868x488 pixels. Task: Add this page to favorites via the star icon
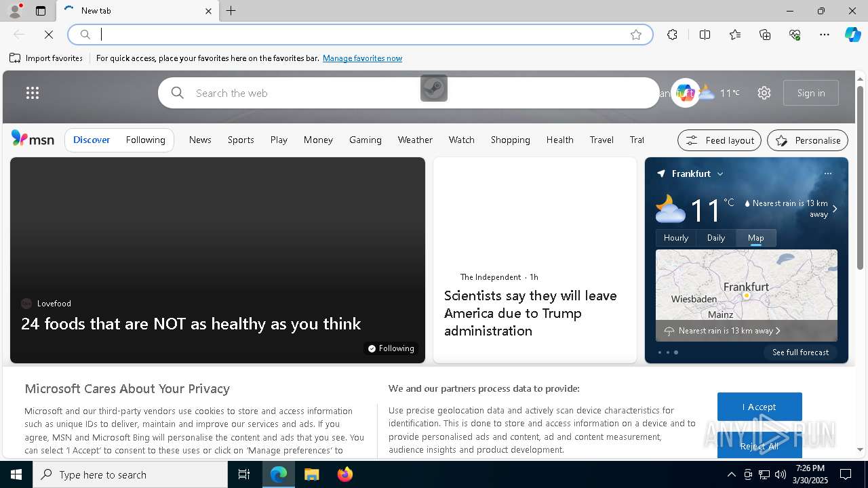[x=636, y=35]
